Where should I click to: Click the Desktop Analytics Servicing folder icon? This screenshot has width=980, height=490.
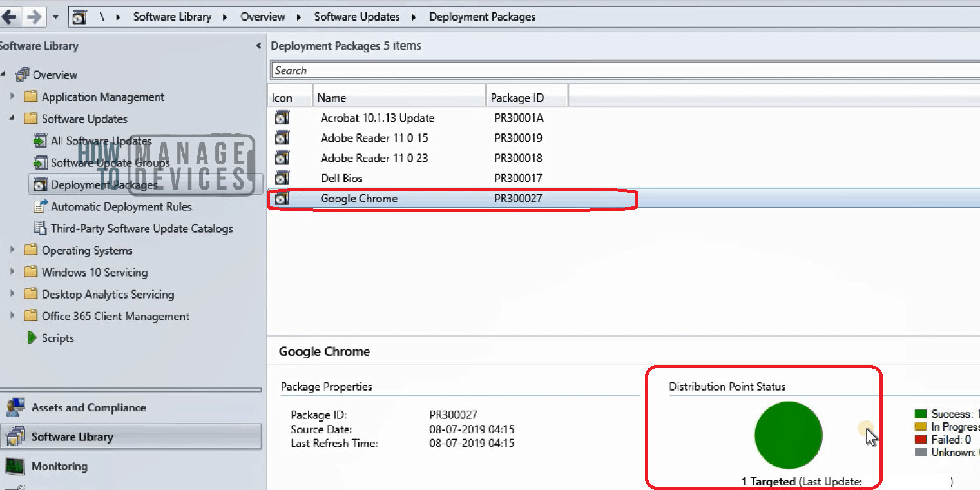(31, 294)
